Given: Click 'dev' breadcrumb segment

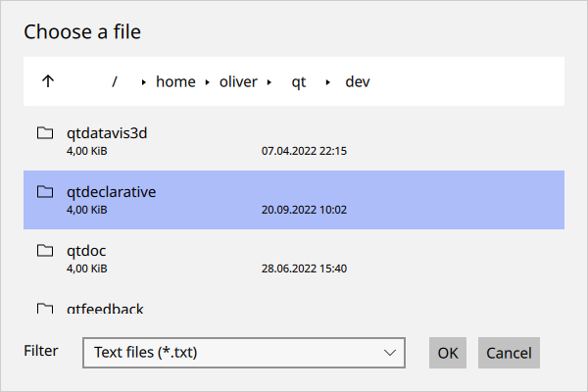Looking at the screenshot, I should 358,82.
